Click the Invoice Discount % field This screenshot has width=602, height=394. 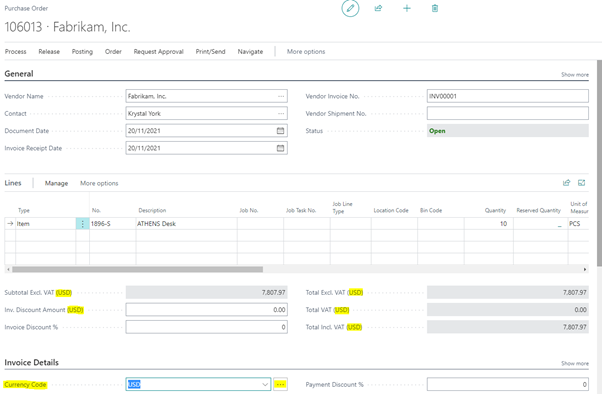click(207, 327)
